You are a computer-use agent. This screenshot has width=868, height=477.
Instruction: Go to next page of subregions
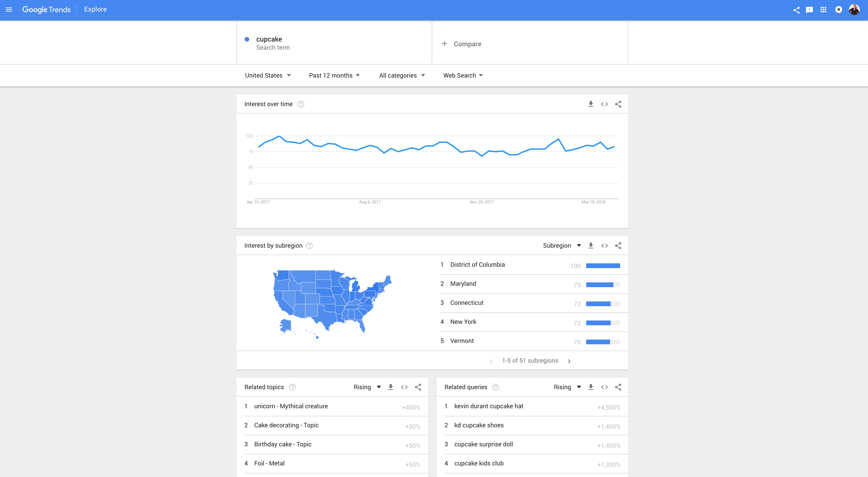[569, 361]
